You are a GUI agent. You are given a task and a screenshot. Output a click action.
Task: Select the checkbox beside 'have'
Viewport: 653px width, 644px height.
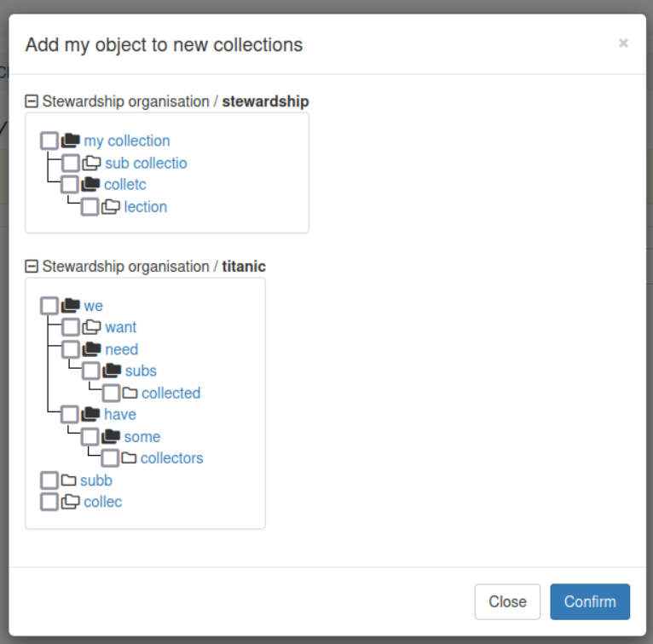coord(70,414)
